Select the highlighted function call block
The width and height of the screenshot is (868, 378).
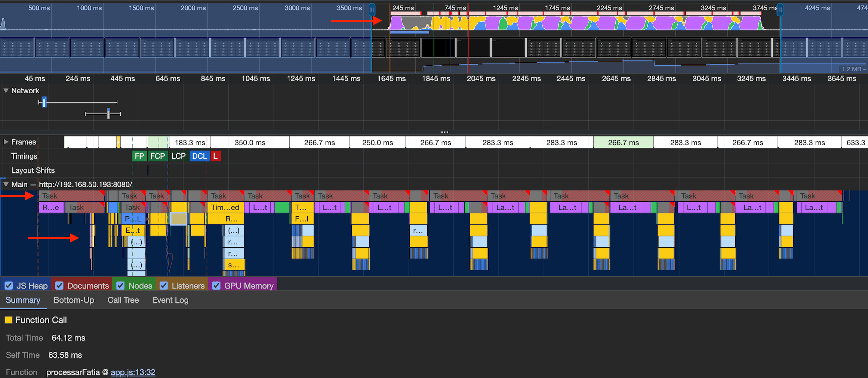179,219
